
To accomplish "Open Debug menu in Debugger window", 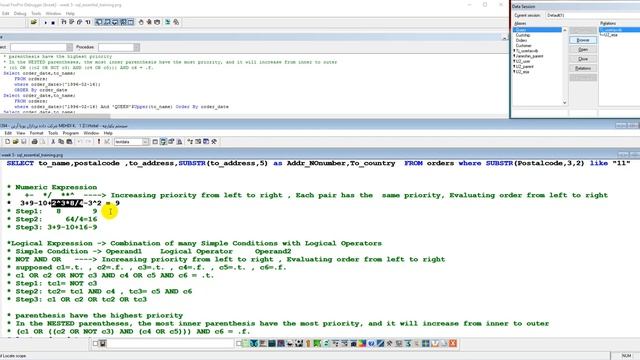I will point(20,13).
